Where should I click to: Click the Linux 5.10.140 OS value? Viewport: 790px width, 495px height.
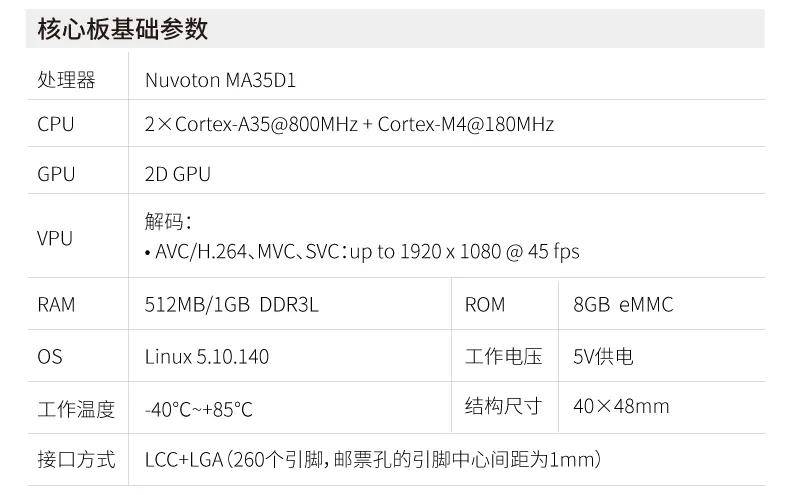207,357
